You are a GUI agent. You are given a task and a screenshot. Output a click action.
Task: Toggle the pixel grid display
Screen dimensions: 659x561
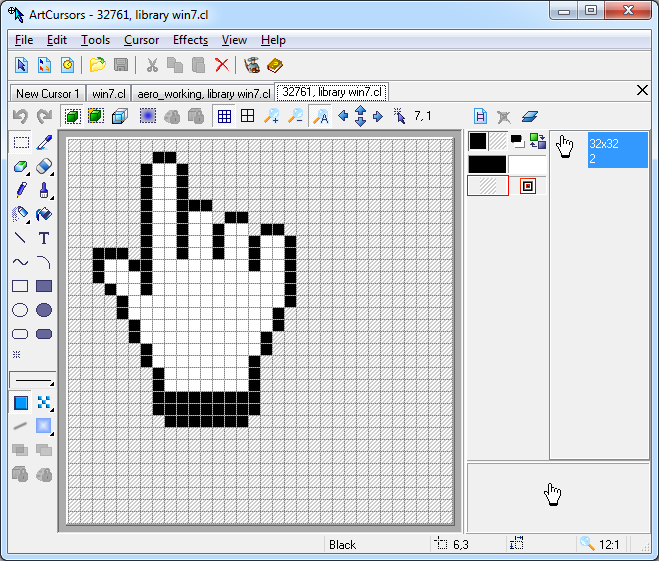click(224, 117)
